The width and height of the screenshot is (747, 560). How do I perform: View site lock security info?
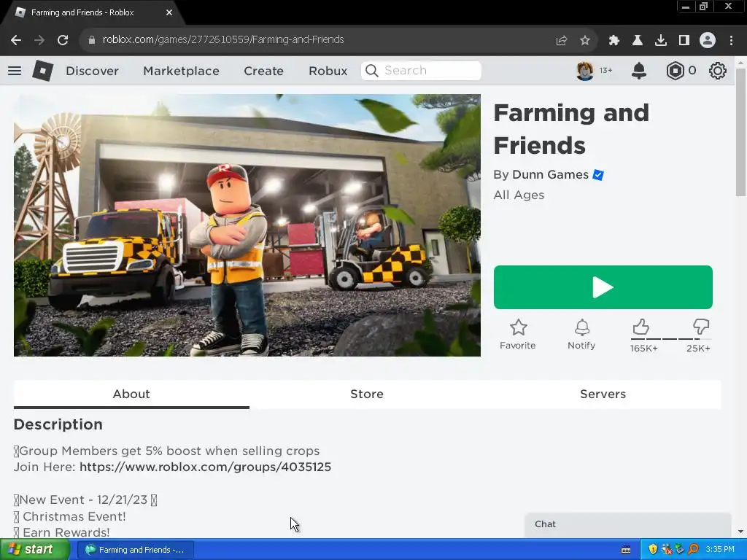(91, 40)
